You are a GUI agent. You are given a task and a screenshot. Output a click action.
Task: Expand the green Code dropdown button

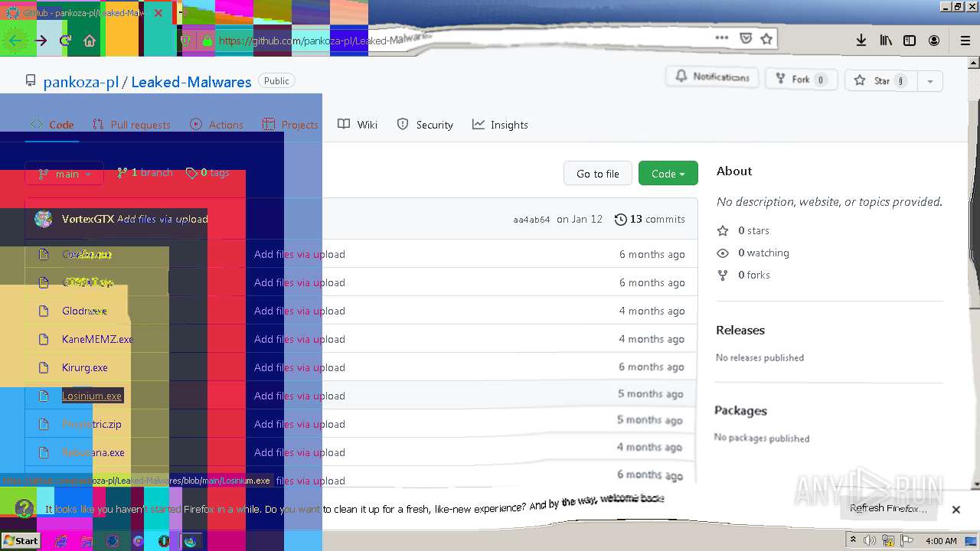tap(668, 174)
